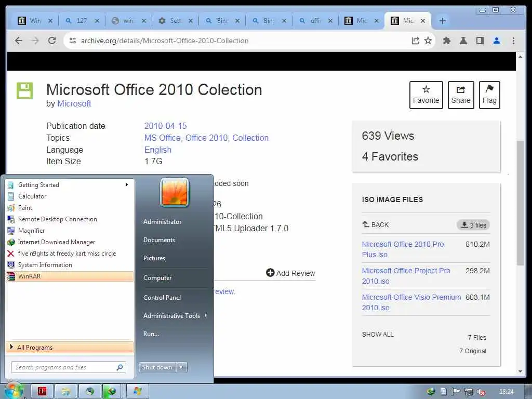Open Documents from Start menu
This screenshot has width=532, height=399.
pyautogui.click(x=159, y=240)
